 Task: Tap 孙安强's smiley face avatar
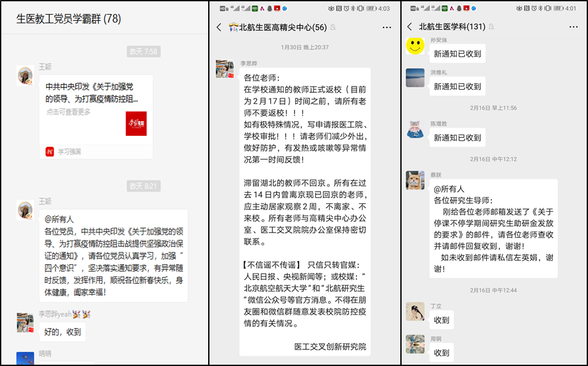pyautogui.click(x=415, y=45)
